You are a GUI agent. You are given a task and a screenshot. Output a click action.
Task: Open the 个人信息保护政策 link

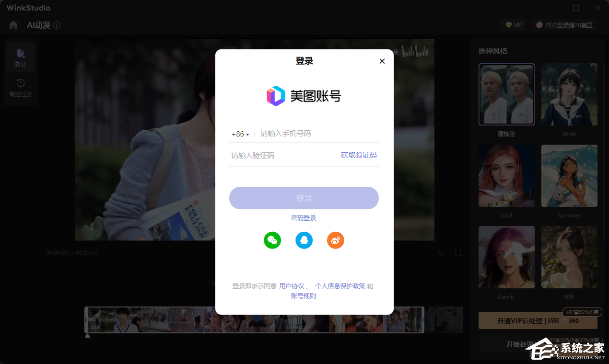340,286
